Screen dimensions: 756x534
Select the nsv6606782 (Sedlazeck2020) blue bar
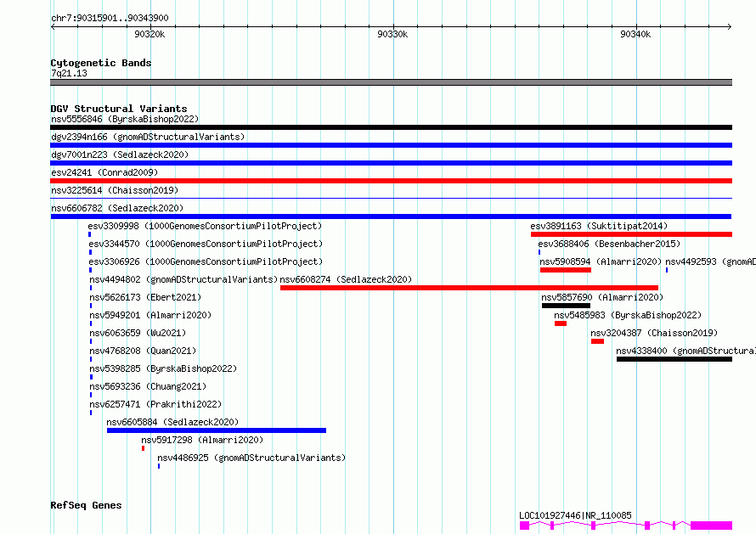point(391,216)
